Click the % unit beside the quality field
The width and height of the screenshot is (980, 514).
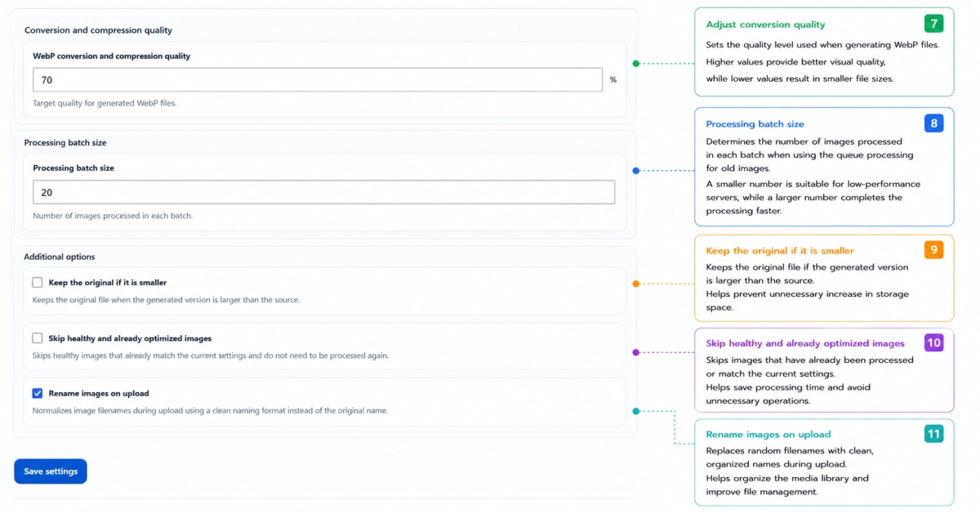[x=613, y=80]
